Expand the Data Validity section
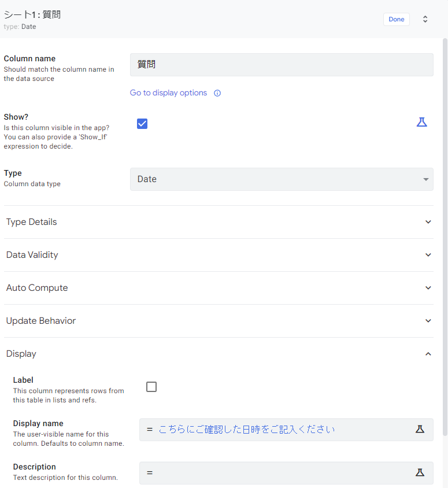This screenshot has height=488, width=448. [x=428, y=254]
